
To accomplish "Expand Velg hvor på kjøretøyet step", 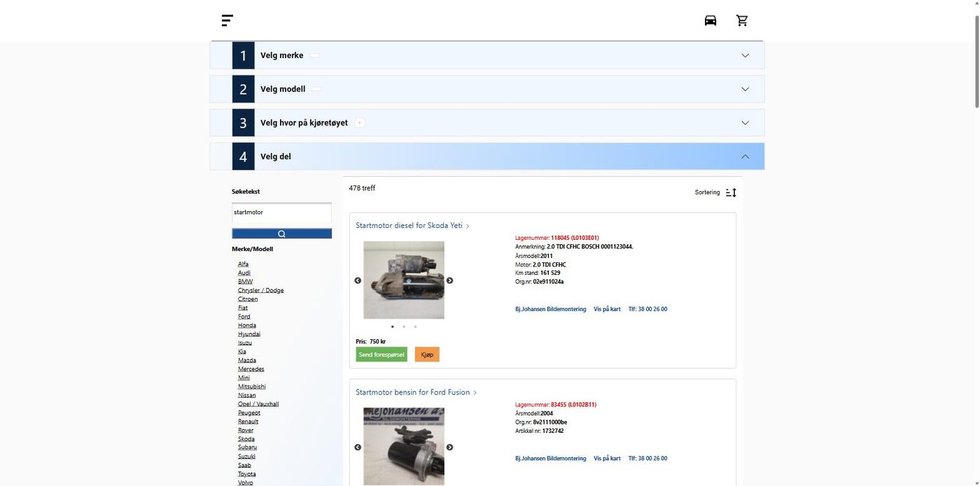I will pyautogui.click(x=487, y=122).
